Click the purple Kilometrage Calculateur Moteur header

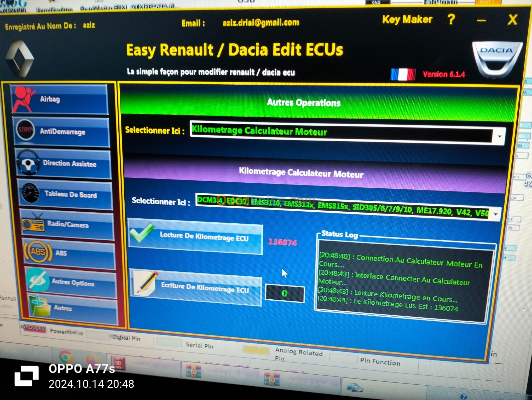pos(301,173)
